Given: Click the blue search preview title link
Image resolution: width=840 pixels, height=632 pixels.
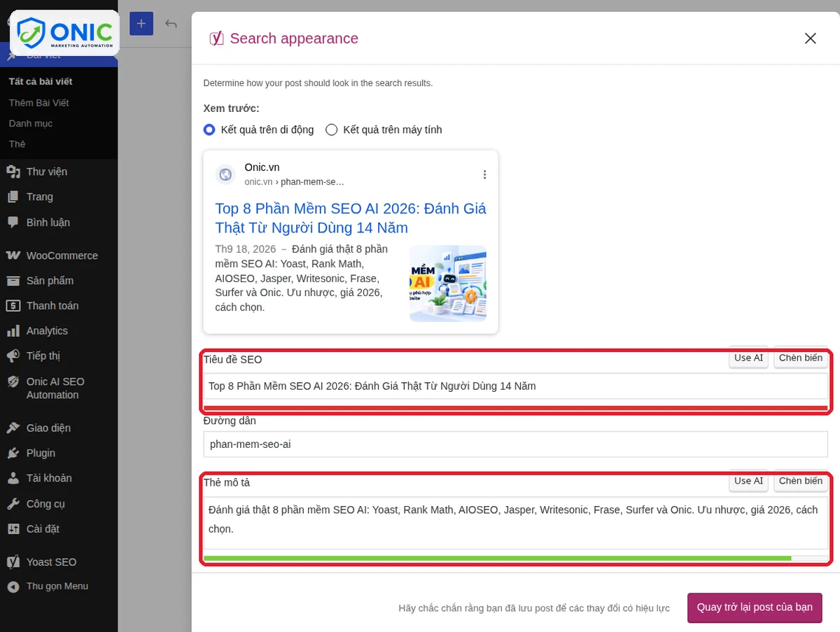Looking at the screenshot, I should tap(350, 218).
